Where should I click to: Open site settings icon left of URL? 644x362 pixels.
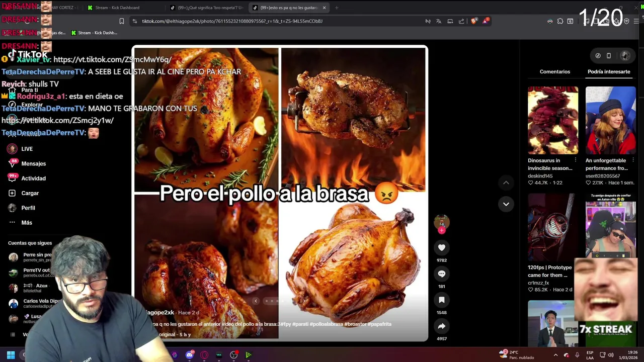click(x=134, y=21)
